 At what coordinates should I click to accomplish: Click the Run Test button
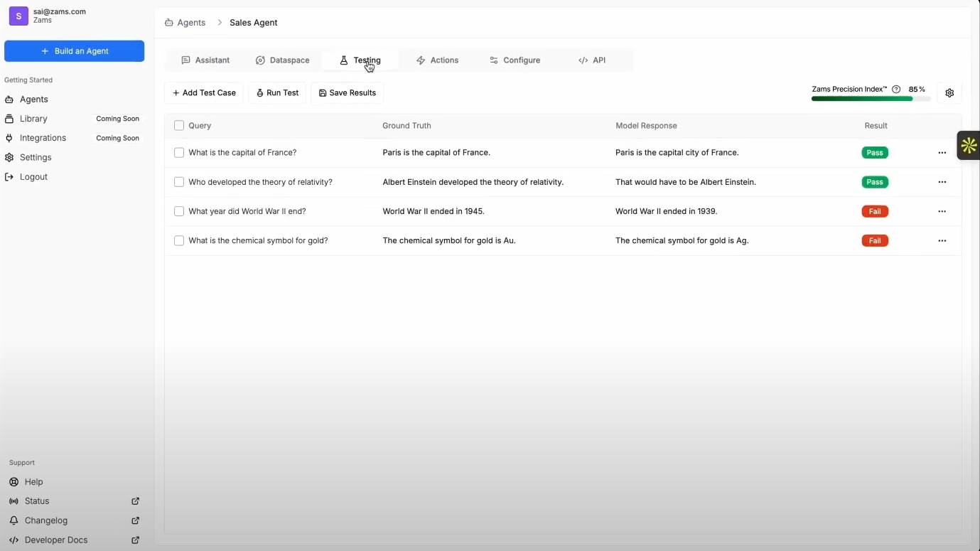[x=277, y=92]
